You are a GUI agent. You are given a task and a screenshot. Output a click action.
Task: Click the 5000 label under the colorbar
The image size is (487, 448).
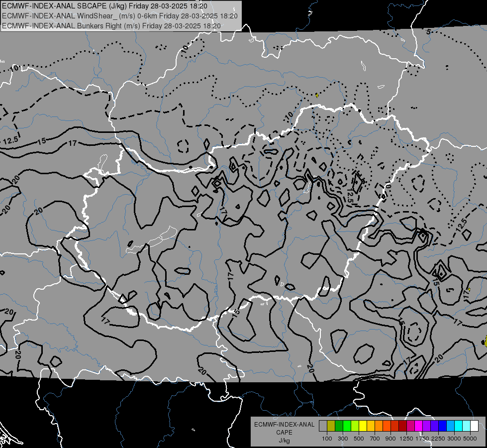[470, 439]
